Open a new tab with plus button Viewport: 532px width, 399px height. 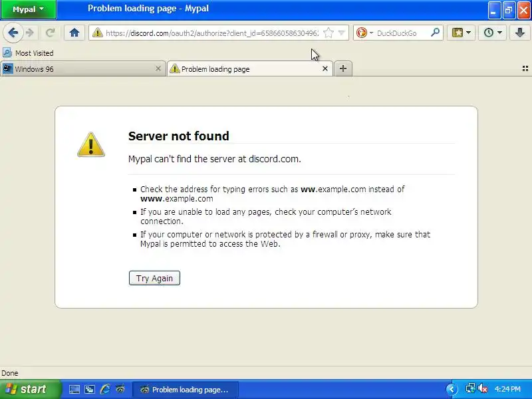point(343,69)
